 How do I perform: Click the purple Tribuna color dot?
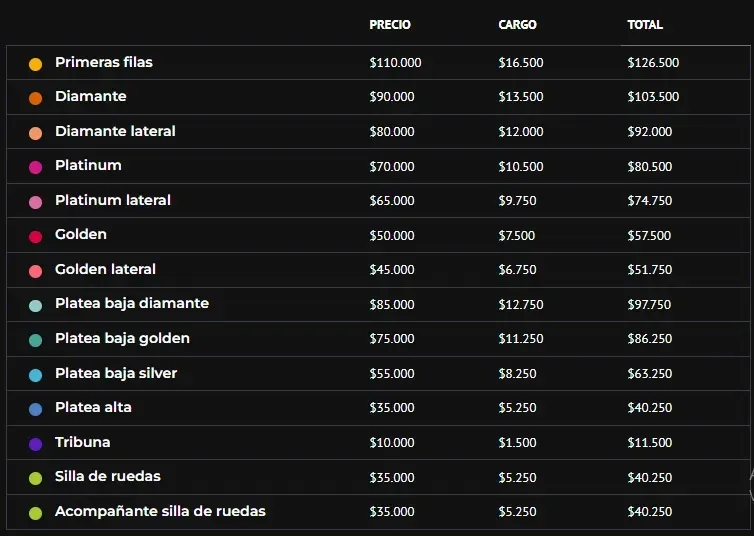click(36, 444)
